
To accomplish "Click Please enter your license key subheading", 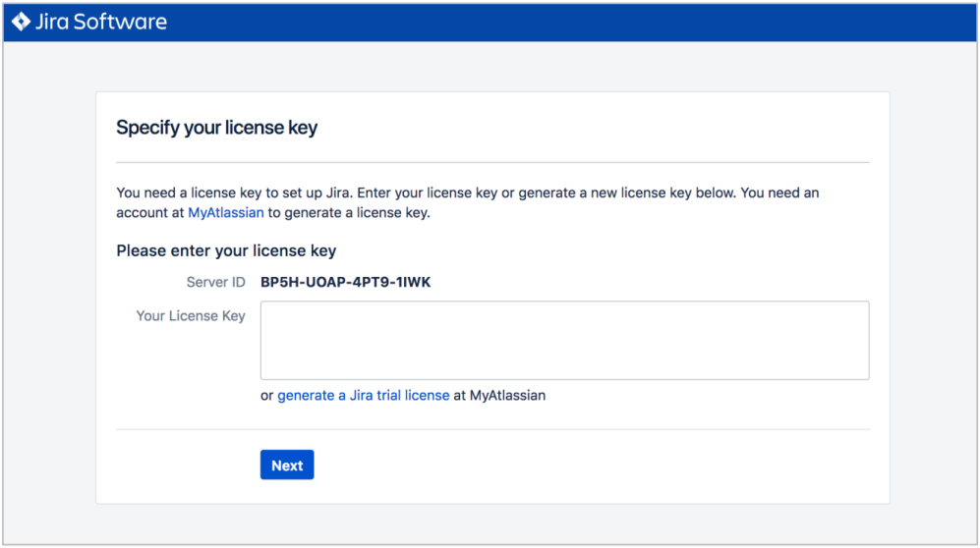I will click(226, 250).
